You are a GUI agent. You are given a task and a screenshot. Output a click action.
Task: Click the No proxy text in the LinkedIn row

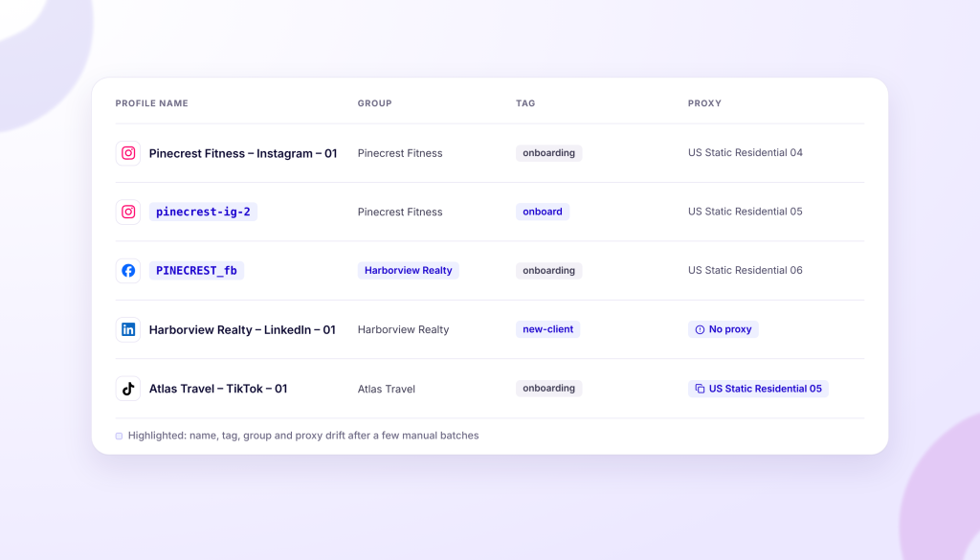pyautogui.click(x=730, y=329)
